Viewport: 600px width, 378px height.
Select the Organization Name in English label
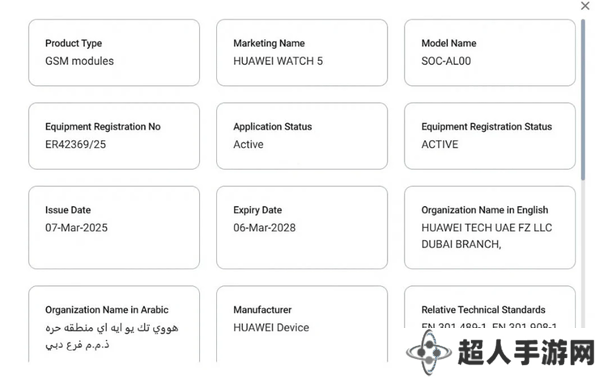click(485, 210)
